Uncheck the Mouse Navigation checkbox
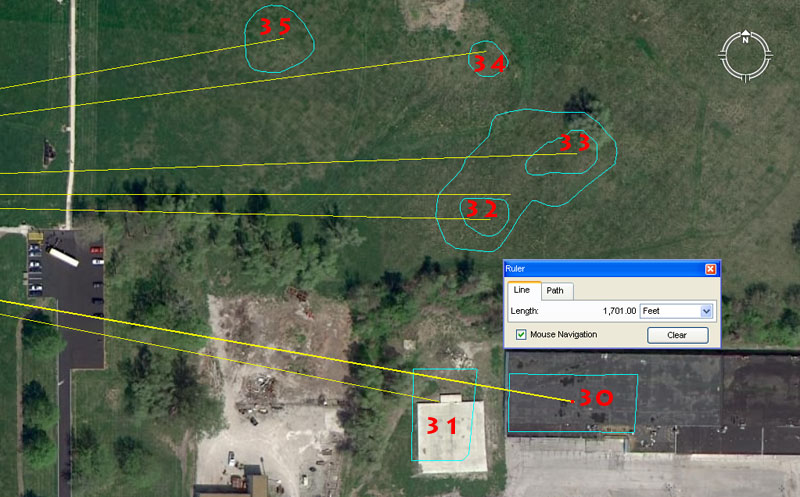Viewport: 800px width, 497px height. click(x=521, y=334)
